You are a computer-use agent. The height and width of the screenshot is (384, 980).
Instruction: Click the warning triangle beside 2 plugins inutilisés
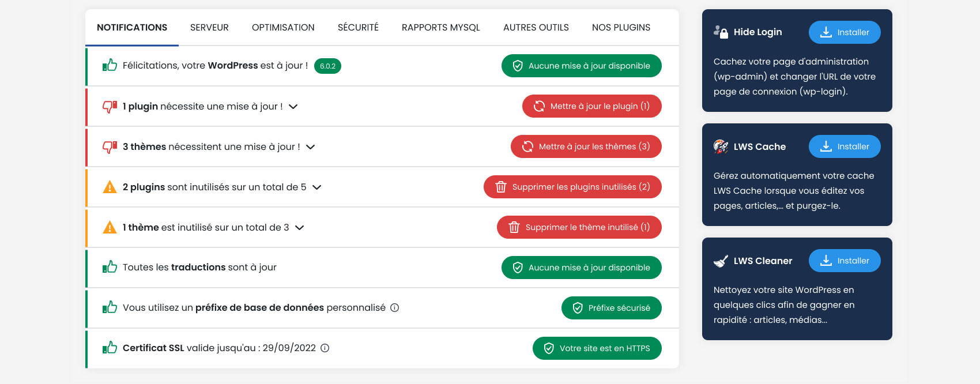pos(110,187)
